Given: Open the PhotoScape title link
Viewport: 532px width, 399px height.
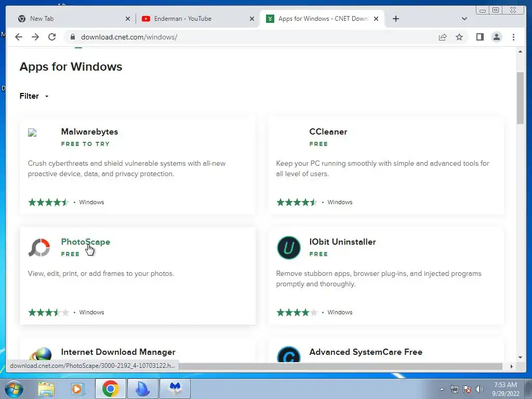Looking at the screenshot, I should pyautogui.click(x=86, y=242).
